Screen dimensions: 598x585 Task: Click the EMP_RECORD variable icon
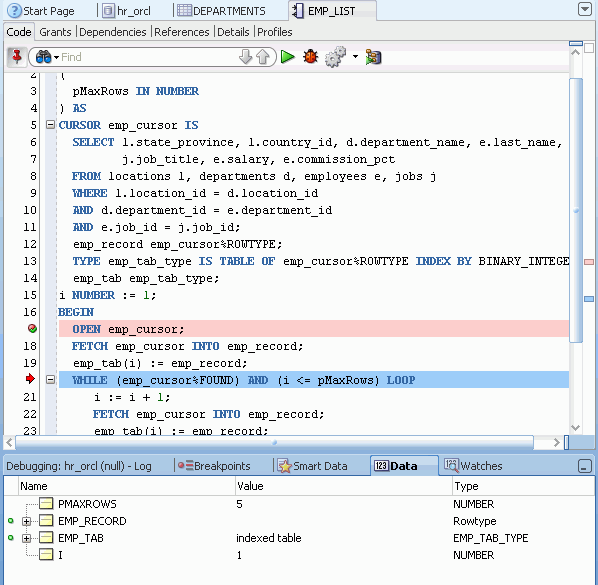click(x=46, y=521)
